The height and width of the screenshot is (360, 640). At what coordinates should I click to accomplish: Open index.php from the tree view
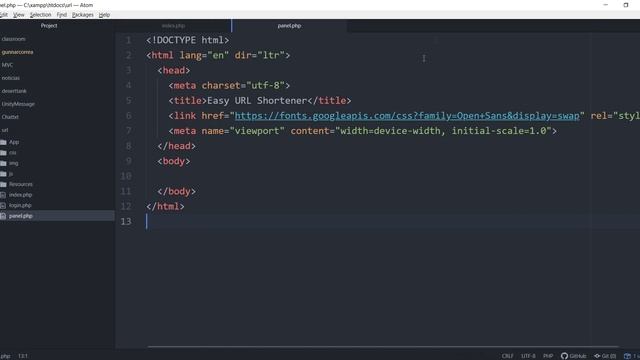20,195
